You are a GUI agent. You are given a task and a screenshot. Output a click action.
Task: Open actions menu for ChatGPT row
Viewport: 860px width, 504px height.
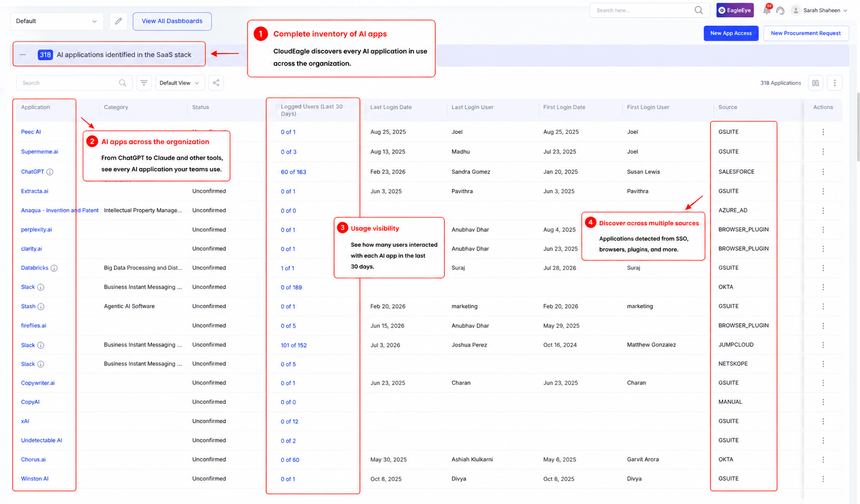823,172
